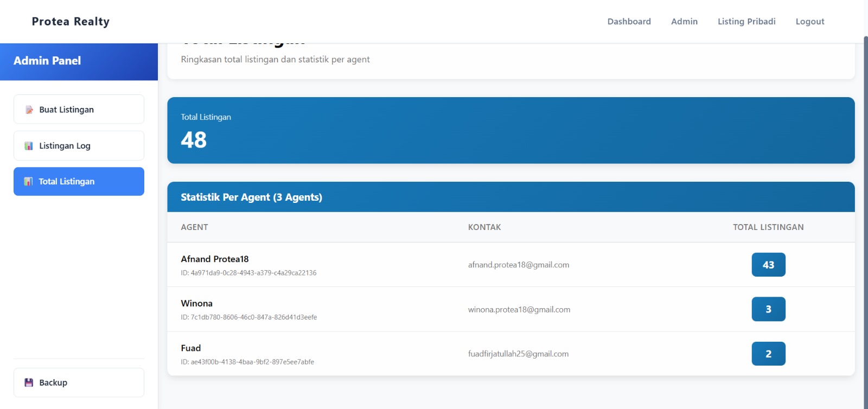Screen dimensions: 868x409
Task: Click the Backup floppy disk icon
Action: (29, 383)
